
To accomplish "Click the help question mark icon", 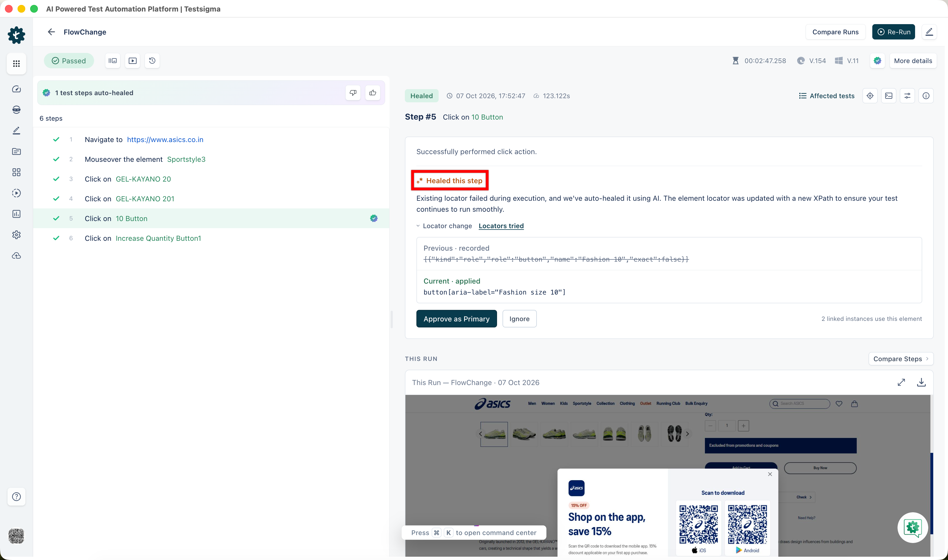I will (x=16, y=497).
